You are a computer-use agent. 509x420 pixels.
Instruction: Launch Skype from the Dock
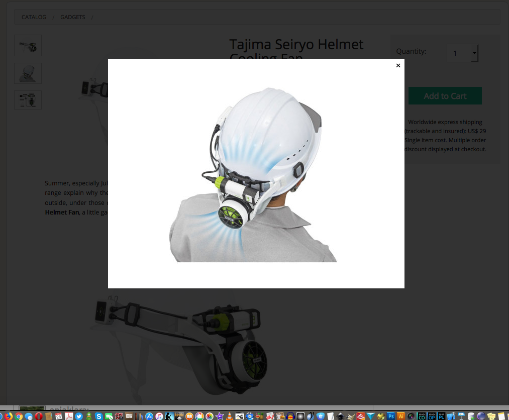coord(98,416)
